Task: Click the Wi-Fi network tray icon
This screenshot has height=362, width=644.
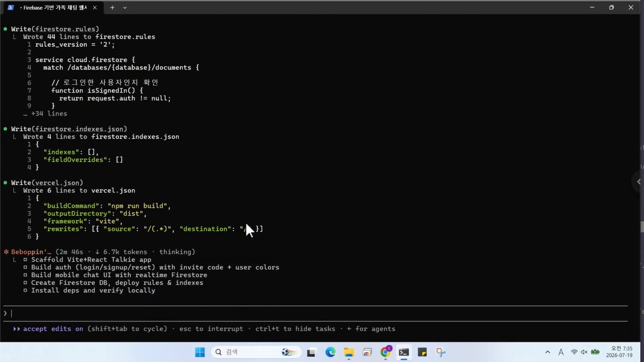Action: pyautogui.click(x=574, y=352)
